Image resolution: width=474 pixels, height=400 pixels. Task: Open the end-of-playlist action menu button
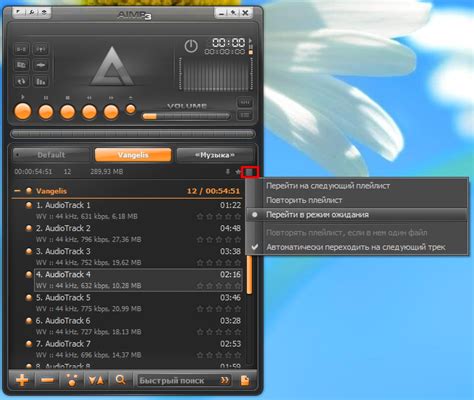pyautogui.click(x=249, y=172)
